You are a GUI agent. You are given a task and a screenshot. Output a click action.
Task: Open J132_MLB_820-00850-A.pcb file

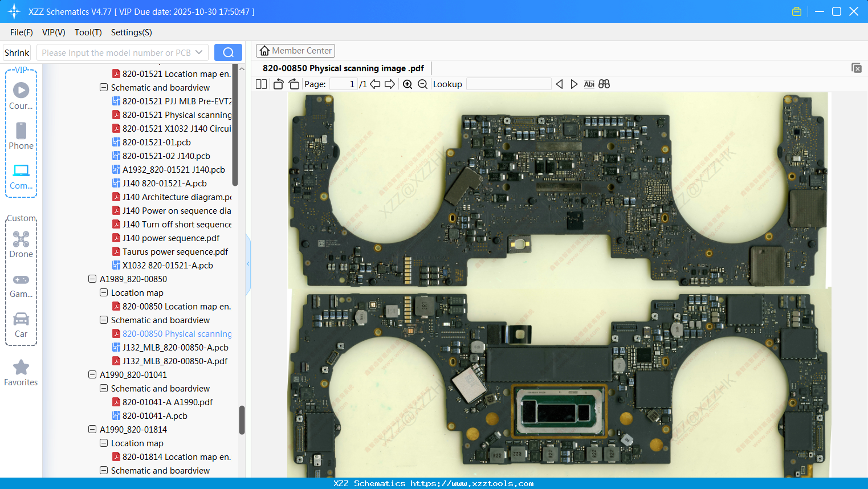click(x=170, y=348)
